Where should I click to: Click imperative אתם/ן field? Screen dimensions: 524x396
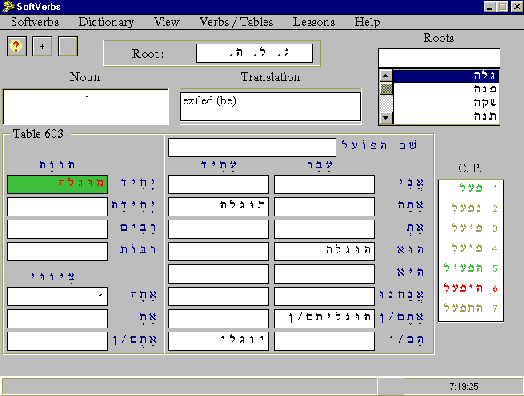[57, 341]
